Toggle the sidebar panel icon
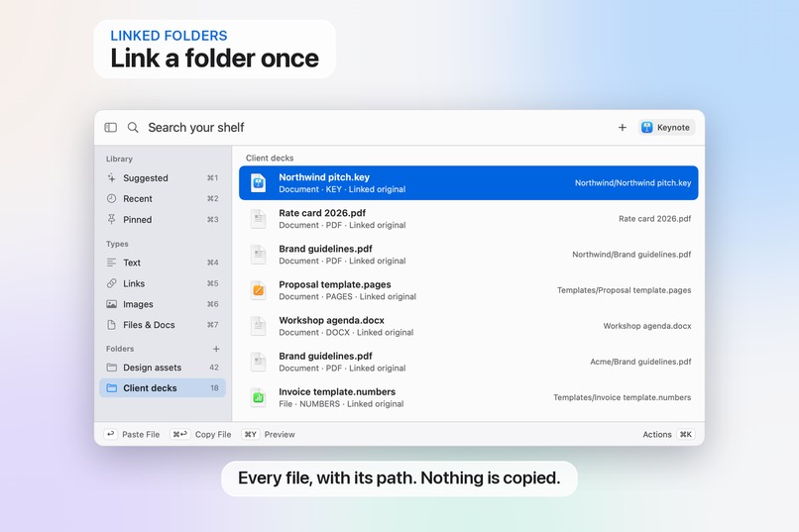This screenshot has width=799, height=532. 111,127
